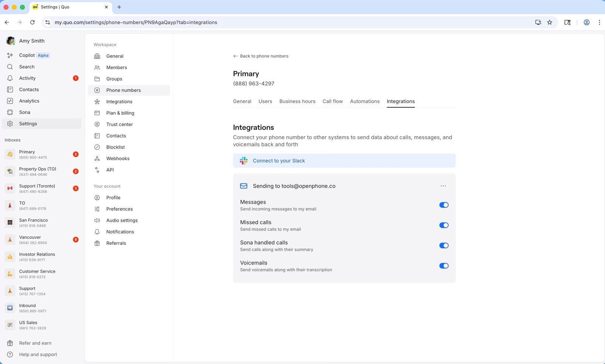Click the email envelope icon
The image size is (605, 364).
(x=244, y=186)
